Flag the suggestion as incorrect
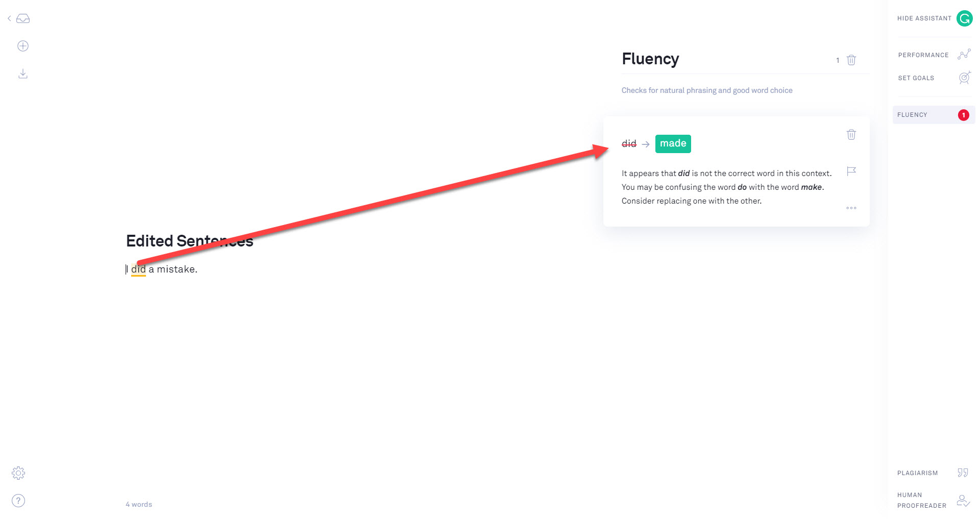Image resolution: width=980 pixels, height=519 pixels. point(851,171)
